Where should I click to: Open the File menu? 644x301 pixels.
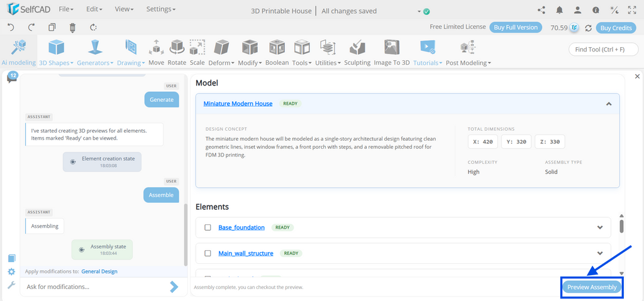[x=66, y=9]
